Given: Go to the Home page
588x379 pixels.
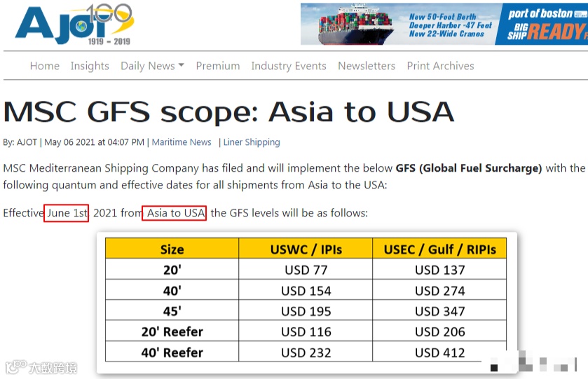Looking at the screenshot, I should 45,66.
